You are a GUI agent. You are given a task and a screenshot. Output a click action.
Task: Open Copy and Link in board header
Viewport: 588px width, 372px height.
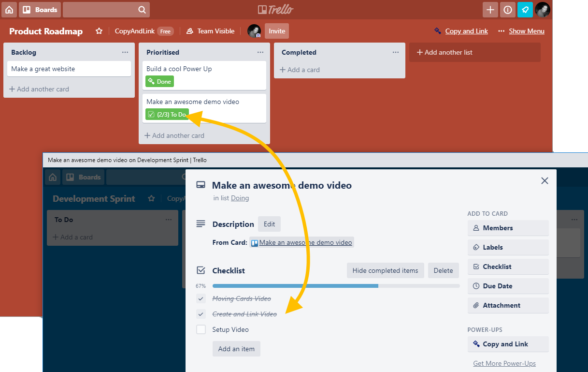click(461, 31)
